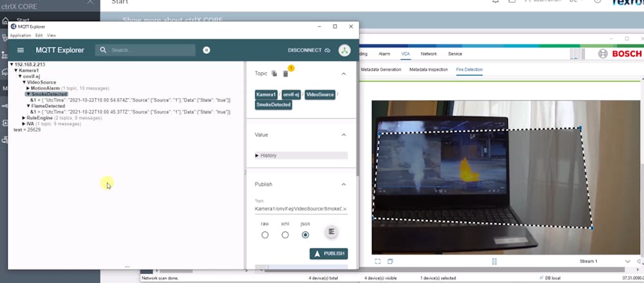Viewport: 644px width, 283px height.
Task: Click the 1 device(s) selected status text
Action: coord(438,278)
